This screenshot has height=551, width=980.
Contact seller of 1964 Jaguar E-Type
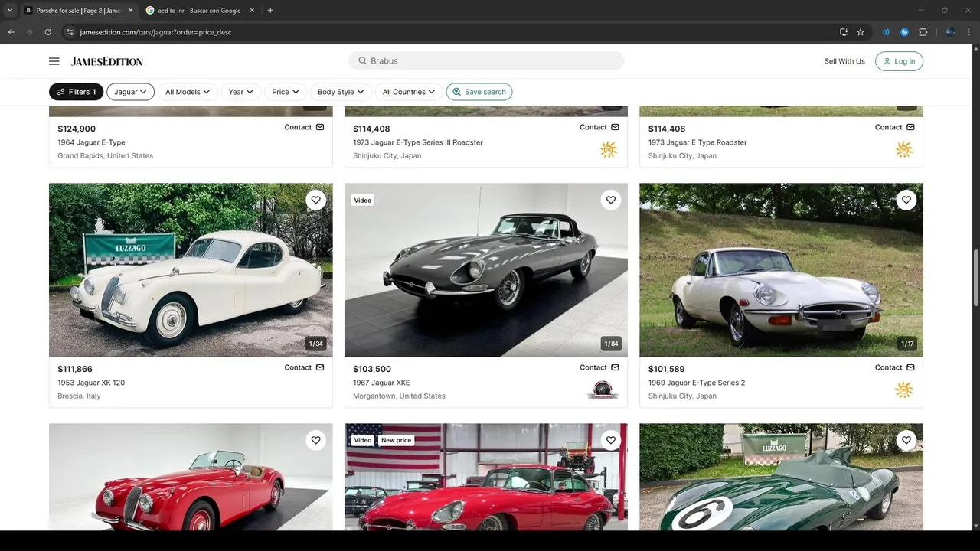(x=304, y=127)
